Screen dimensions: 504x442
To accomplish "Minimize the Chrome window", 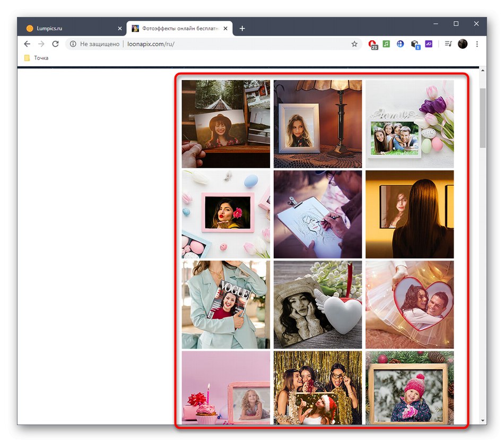I will 436,24.
